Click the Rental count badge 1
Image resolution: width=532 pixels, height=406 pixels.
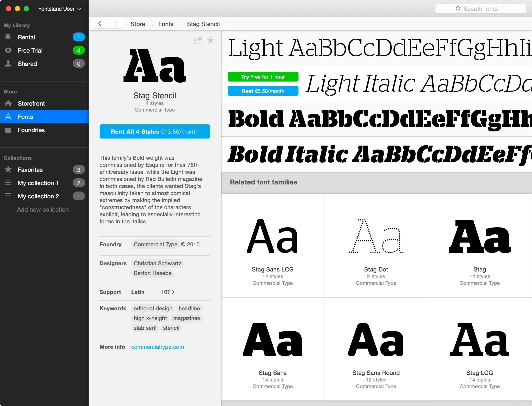(79, 37)
